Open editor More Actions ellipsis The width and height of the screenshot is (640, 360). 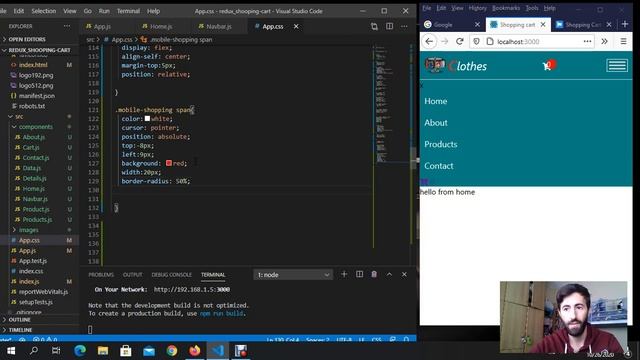tap(404, 27)
